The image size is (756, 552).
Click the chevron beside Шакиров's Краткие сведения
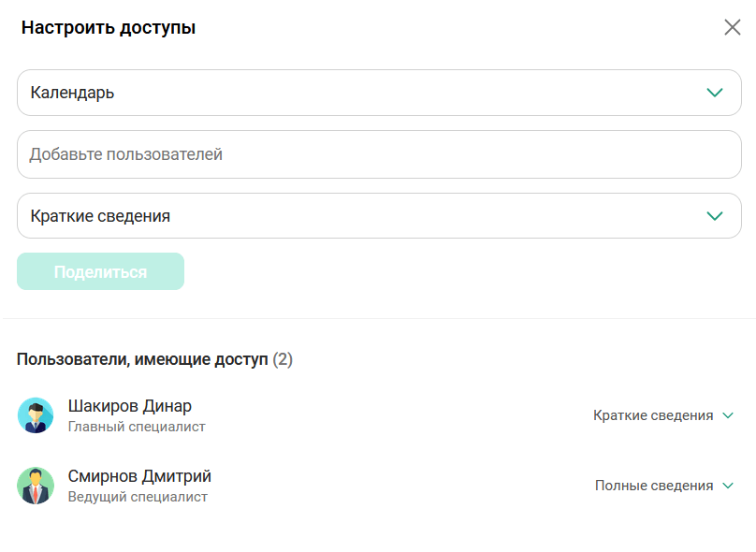click(730, 414)
